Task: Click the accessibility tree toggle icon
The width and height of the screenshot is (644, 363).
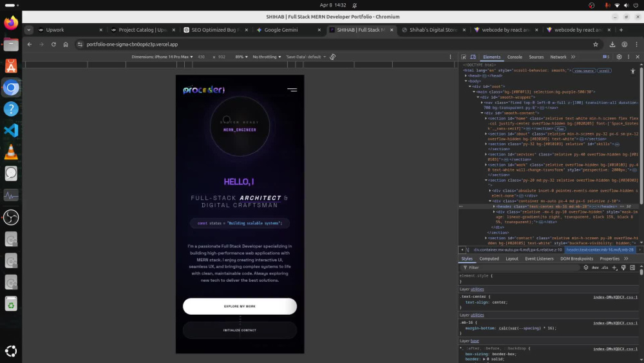Action: 633,71
